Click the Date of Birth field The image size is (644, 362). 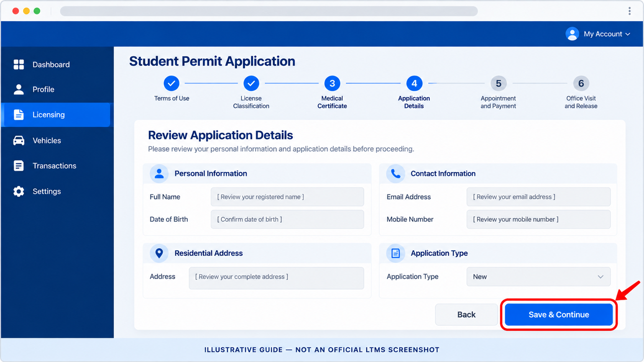coord(287,219)
